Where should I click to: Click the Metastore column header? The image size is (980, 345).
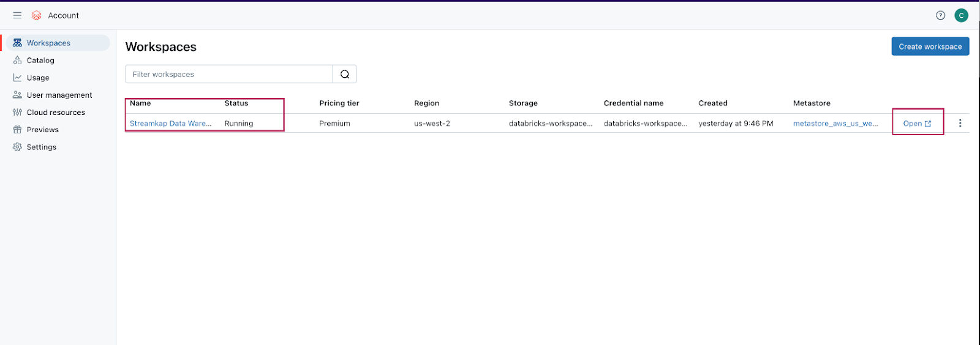click(x=812, y=103)
